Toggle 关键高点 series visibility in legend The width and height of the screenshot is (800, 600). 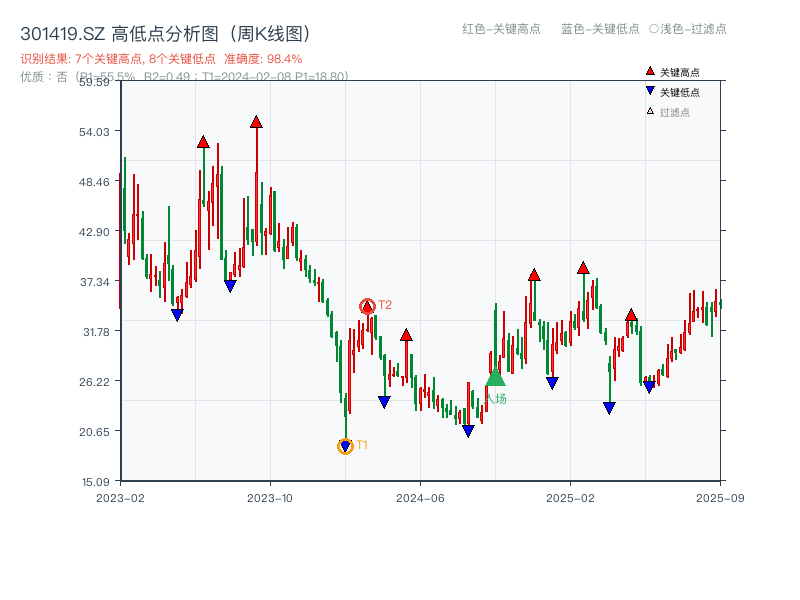click(678, 70)
